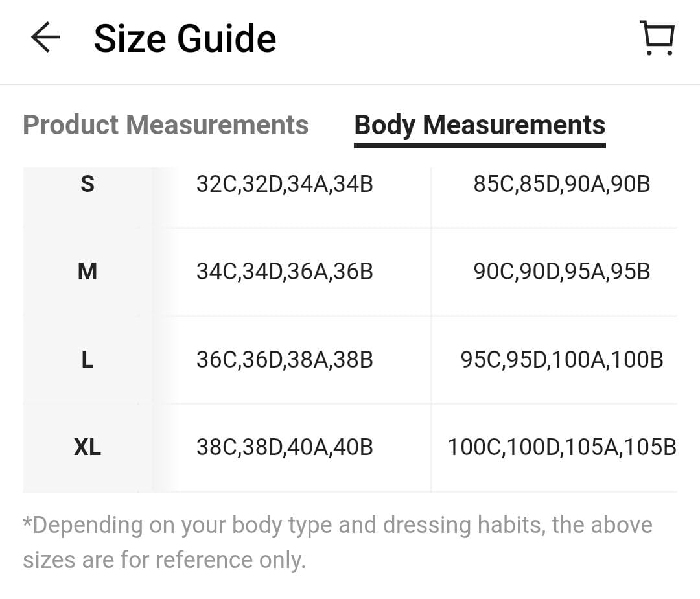Click the underline beneath Body Measurements
Viewport: 700px width, 599px height.
(x=480, y=145)
